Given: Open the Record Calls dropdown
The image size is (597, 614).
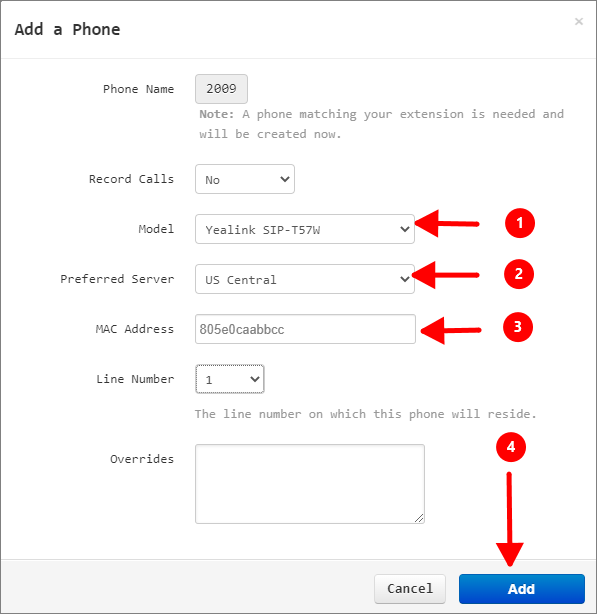Looking at the screenshot, I should 245,179.
